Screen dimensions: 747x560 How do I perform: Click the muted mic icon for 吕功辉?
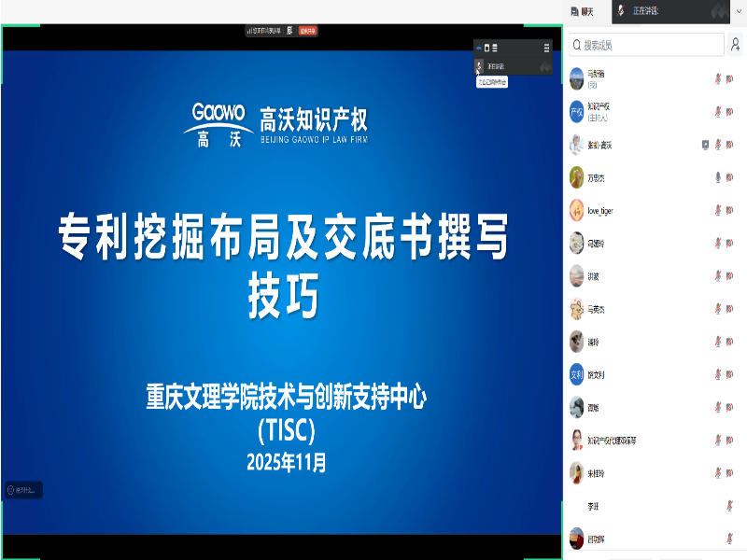pyautogui.click(x=729, y=539)
